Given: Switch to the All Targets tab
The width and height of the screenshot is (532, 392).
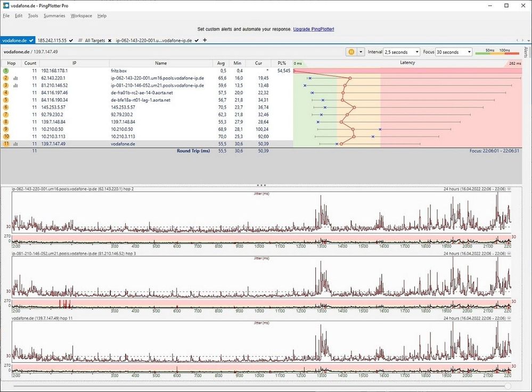Looking at the screenshot, I should pos(94,40).
